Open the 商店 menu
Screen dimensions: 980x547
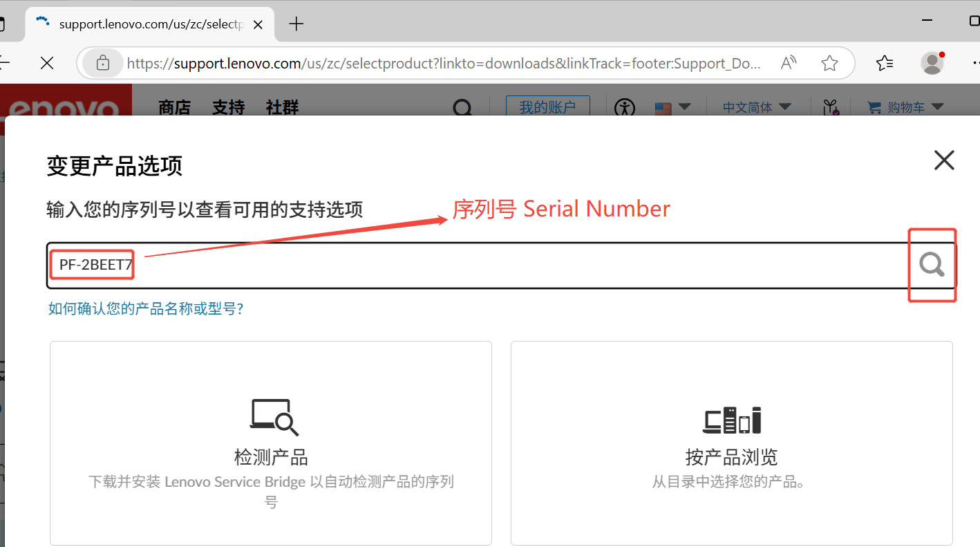point(174,108)
